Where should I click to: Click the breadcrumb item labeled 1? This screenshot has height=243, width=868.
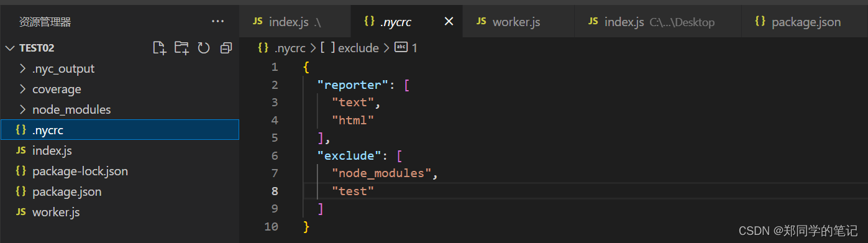(414, 48)
